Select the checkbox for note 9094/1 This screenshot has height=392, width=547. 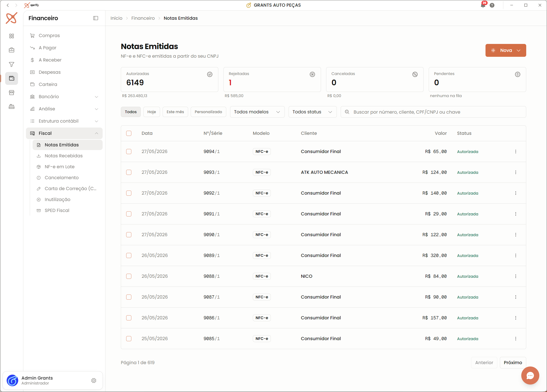point(129,152)
